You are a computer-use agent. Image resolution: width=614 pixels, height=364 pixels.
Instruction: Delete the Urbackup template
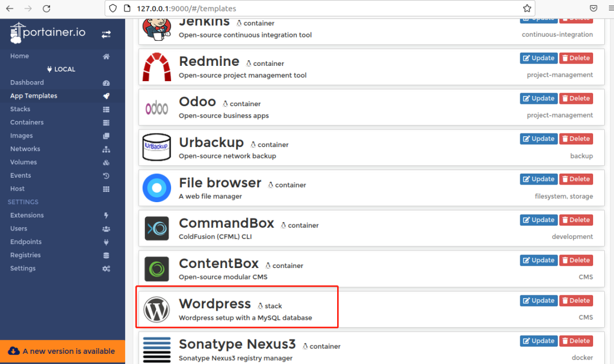click(576, 139)
